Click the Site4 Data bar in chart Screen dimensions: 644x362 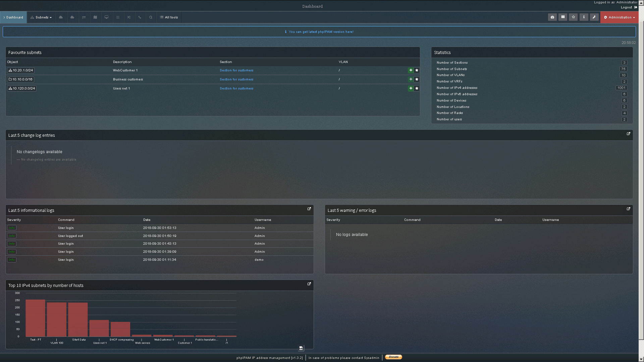pos(78,319)
